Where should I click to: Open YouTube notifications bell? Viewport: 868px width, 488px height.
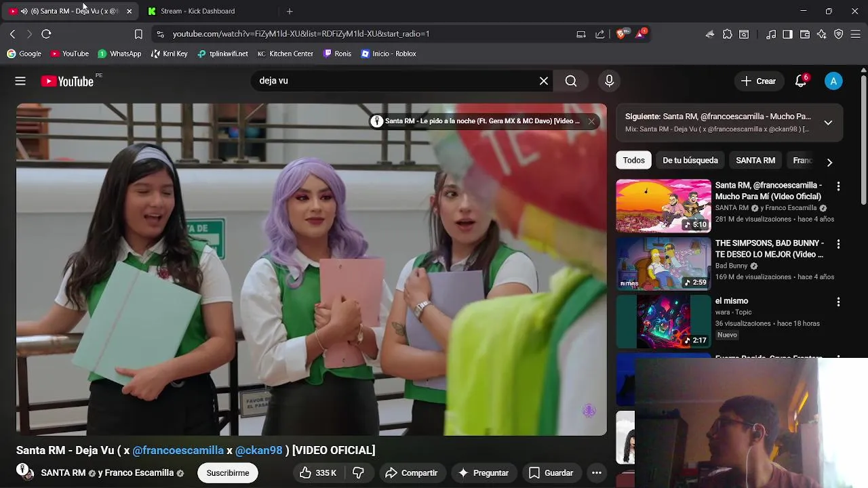[x=801, y=81]
